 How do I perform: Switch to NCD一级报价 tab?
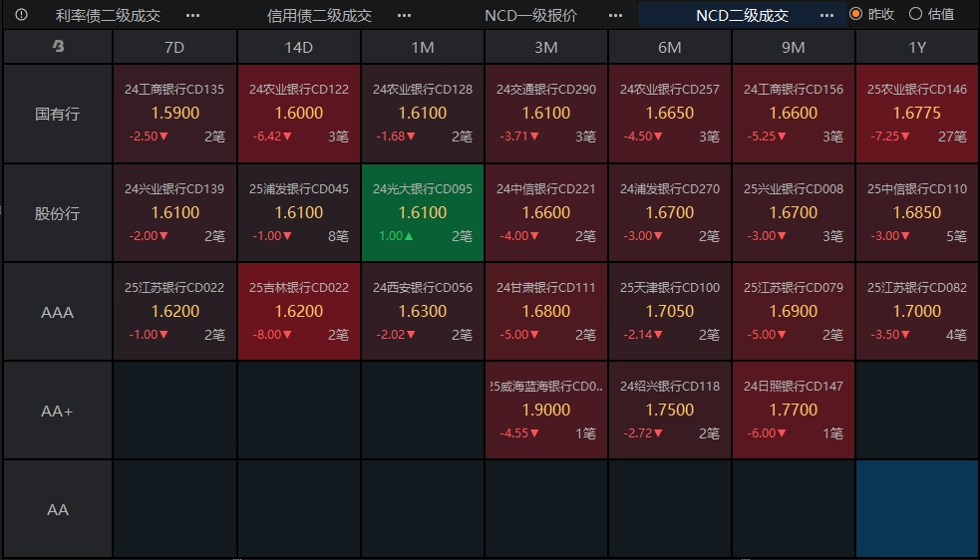[530, 15]
